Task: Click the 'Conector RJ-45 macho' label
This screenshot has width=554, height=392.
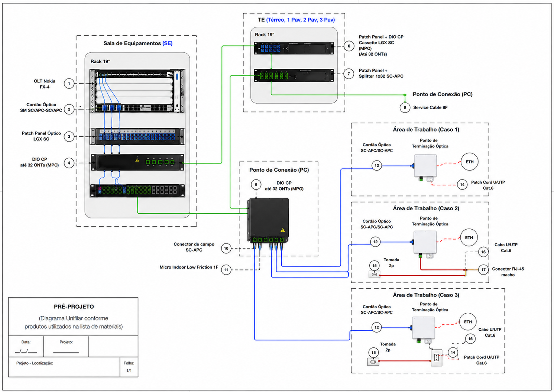Action: [508, 272]
